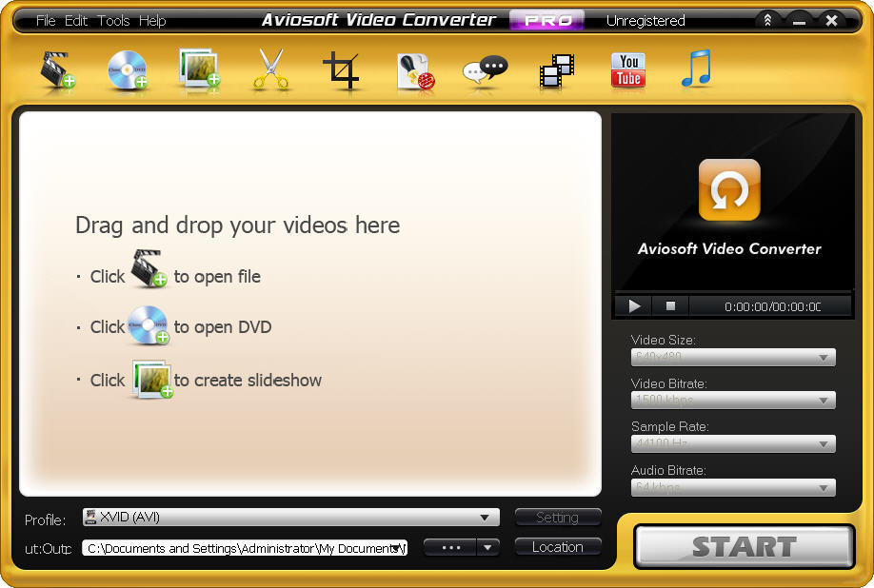874x588 pixels.
Task: Click the orange converter logo in preview
Action: click(x=729, y=190)
